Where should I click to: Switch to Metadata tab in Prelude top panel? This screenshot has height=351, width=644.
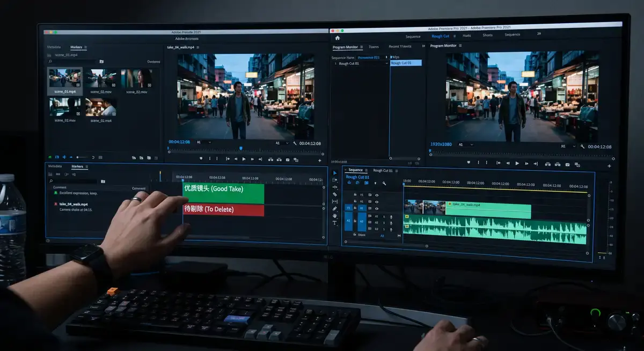pyautogui.click(x=54, y=47)
